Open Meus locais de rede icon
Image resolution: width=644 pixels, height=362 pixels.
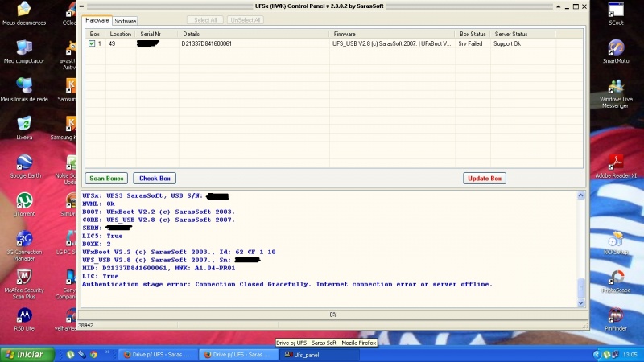pyautogui.click(x=24, y=90)
